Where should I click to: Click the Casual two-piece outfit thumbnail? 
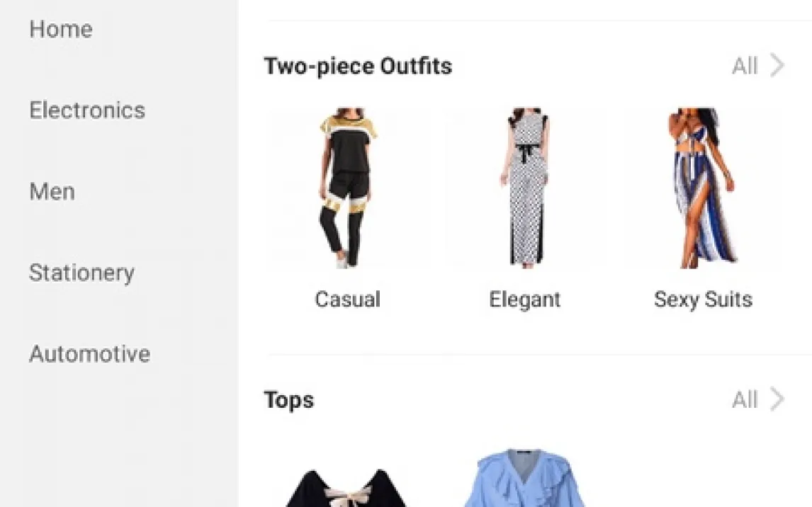[347, 188]
